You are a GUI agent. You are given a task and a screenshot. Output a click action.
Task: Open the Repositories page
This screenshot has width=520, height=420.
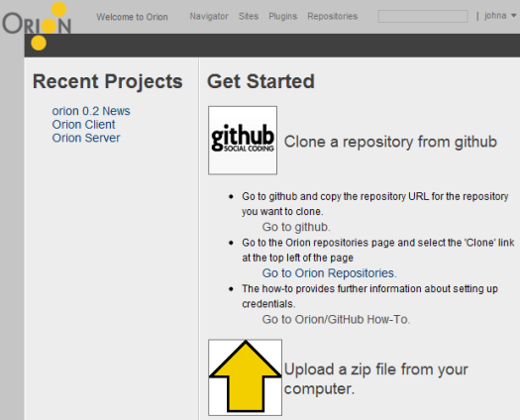tap(332, 16)
